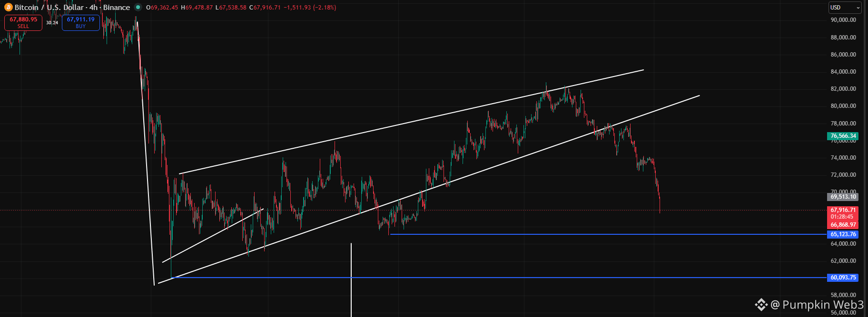Click the 01:28:45 candle countdown timer
This screenshot has width=868, height=317.
coord(842,217)
